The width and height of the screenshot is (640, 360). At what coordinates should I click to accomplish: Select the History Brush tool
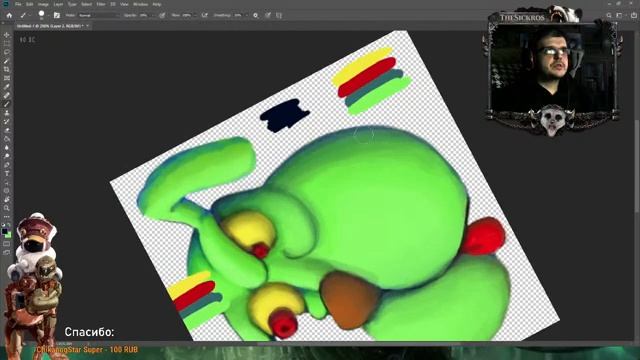coord(7,121)
